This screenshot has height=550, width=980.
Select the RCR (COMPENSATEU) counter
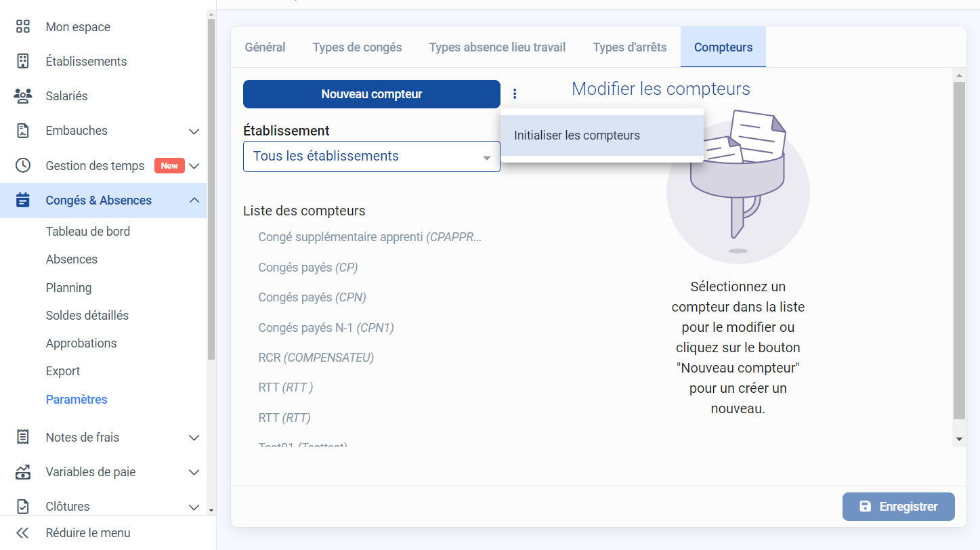(x=316, y=357)
